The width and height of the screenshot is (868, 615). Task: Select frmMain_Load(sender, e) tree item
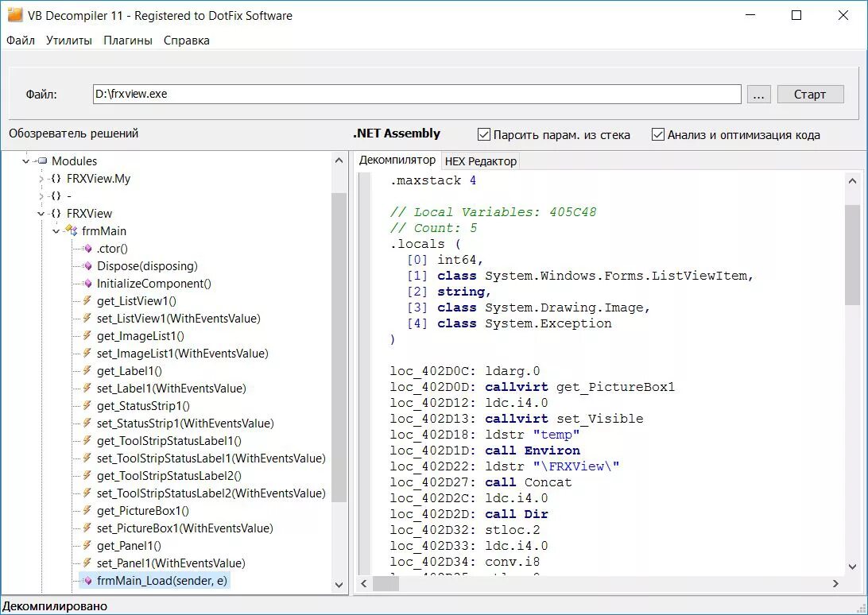coord(161,581)
